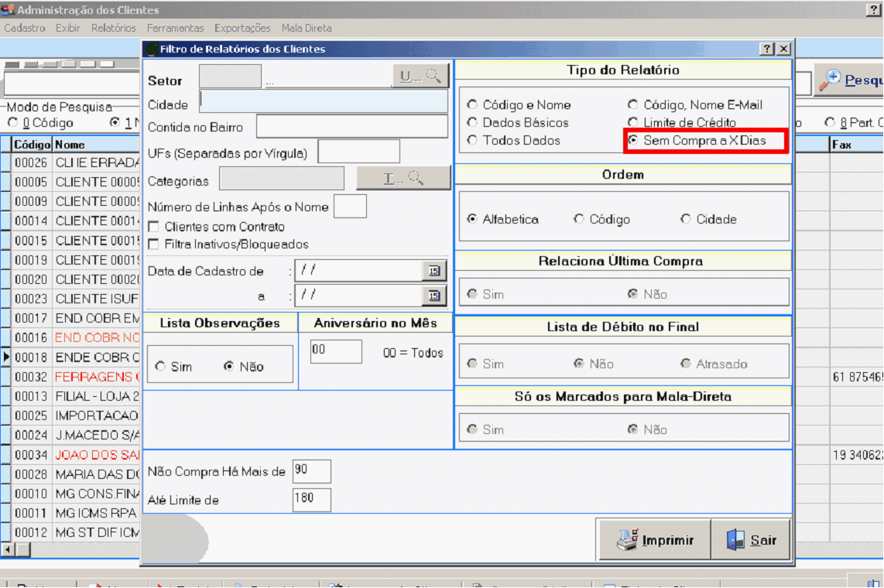Click the Não Compra Há Mais de field
Screen dimensions: 884x588
[x=311, y=471]
